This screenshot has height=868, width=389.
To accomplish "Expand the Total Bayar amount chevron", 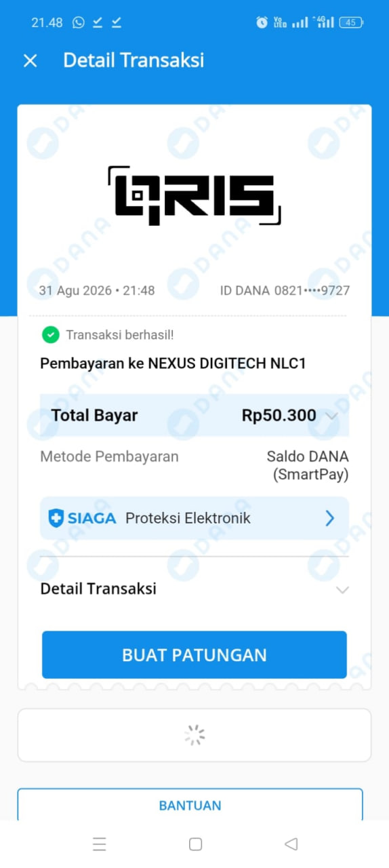I will tap(332, 416).
